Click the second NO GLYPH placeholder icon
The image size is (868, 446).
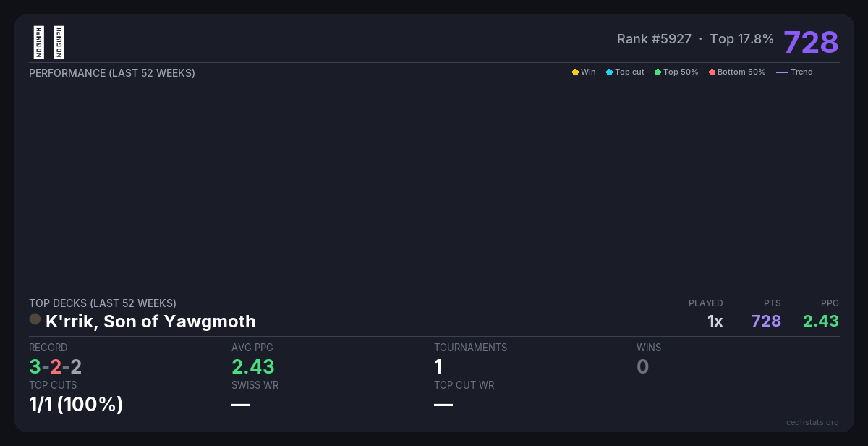[x=59, y=43]
